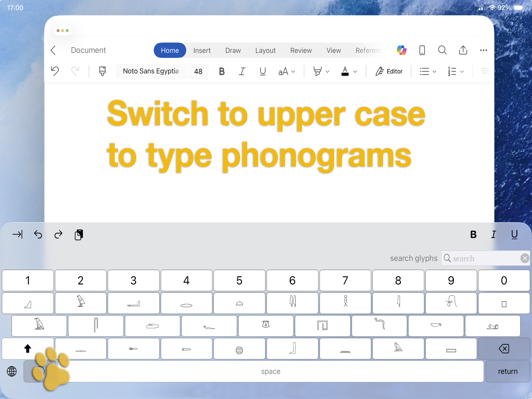Click the search magnifier in the title bar
Viewport: 532px width, 399px height.
(442, 50)
